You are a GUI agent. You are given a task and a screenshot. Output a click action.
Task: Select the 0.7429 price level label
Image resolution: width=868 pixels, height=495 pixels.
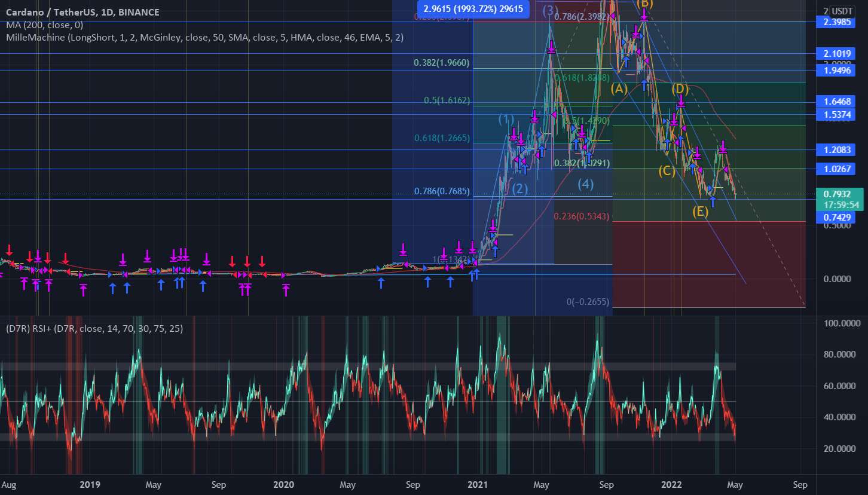coord(835,218)
